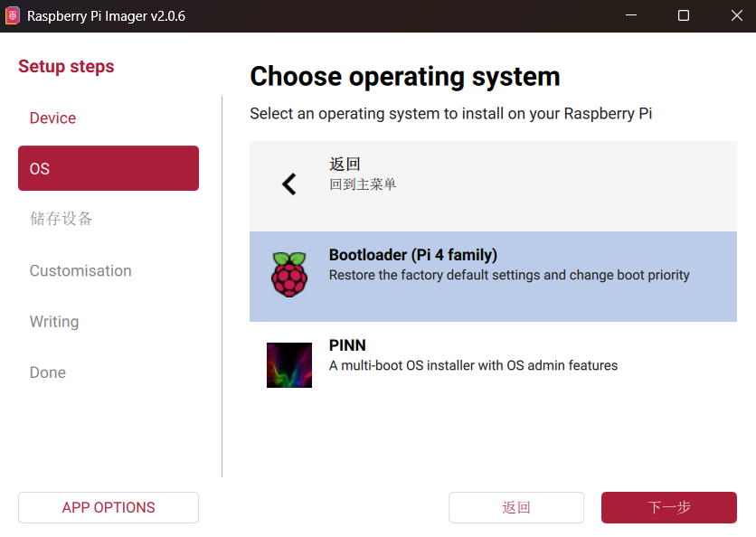Image resolution: width=756 pixels, height=537 pixels.
Task: Click the "Restore the factory default settings" description
Action: tap(509, 275)
